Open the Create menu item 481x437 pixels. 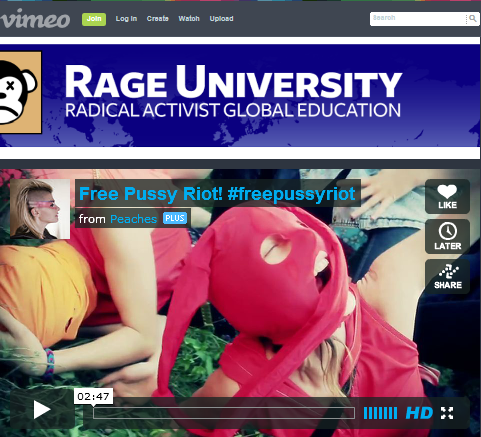pos(158,19)
